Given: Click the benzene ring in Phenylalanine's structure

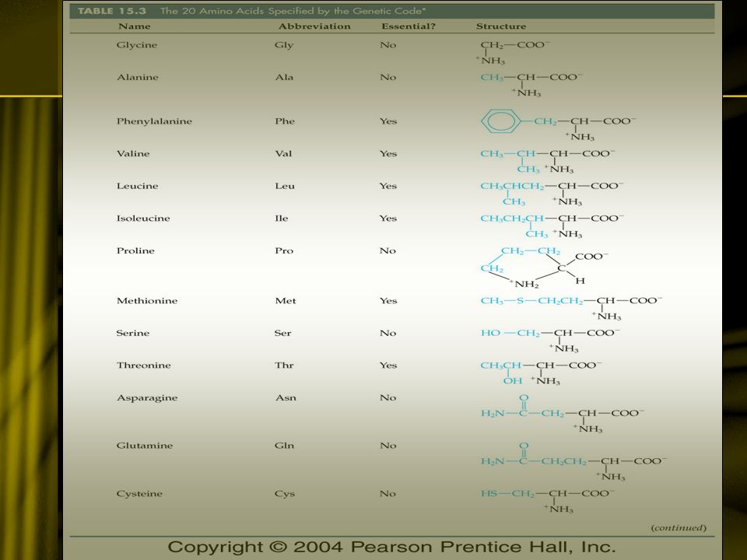Looking at the screenshot, I should point(500,121).
